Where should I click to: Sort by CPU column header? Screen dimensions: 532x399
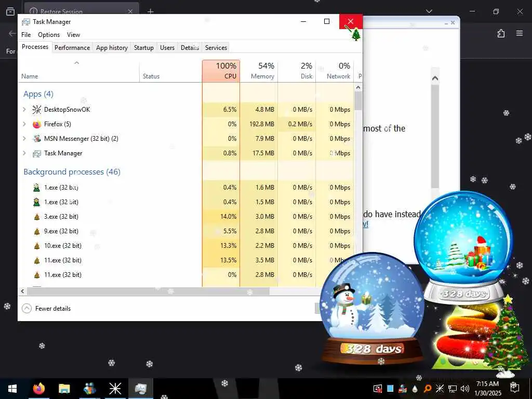[x=221, y=71]
